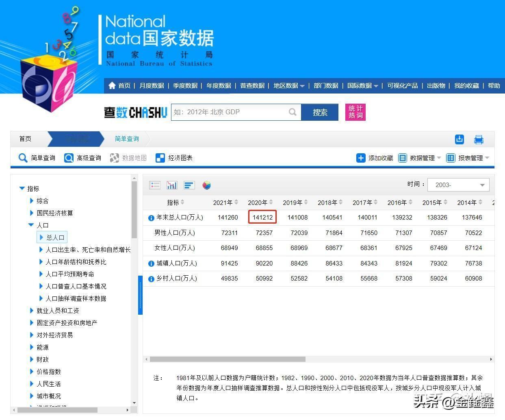Select 人口抽样调查样本数据 tree item
The height and width of the screenshot is (420, 505).
76,298
